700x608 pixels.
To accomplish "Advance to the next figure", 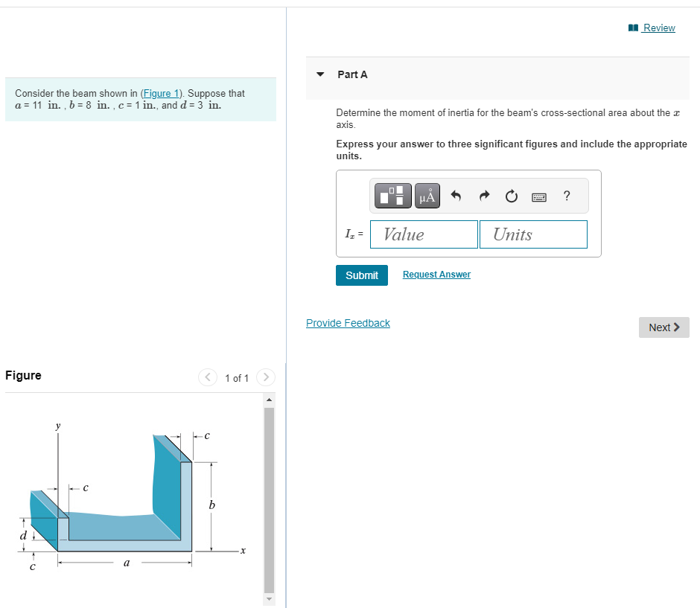I will coord(266,377).
